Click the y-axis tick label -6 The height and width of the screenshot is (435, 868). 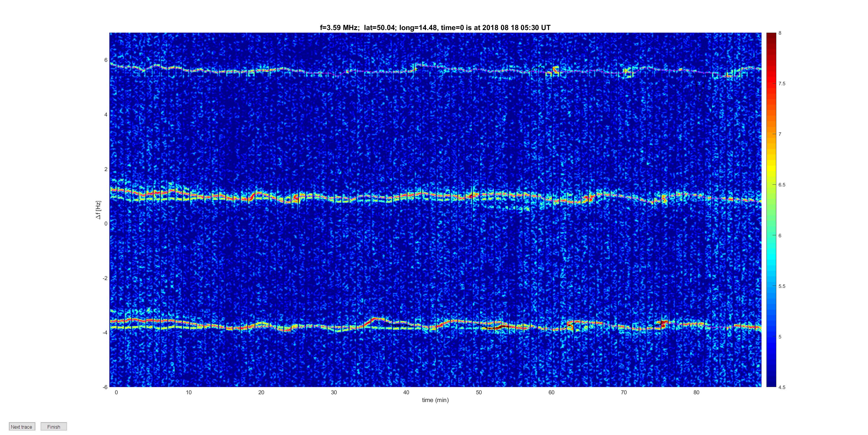105,387
